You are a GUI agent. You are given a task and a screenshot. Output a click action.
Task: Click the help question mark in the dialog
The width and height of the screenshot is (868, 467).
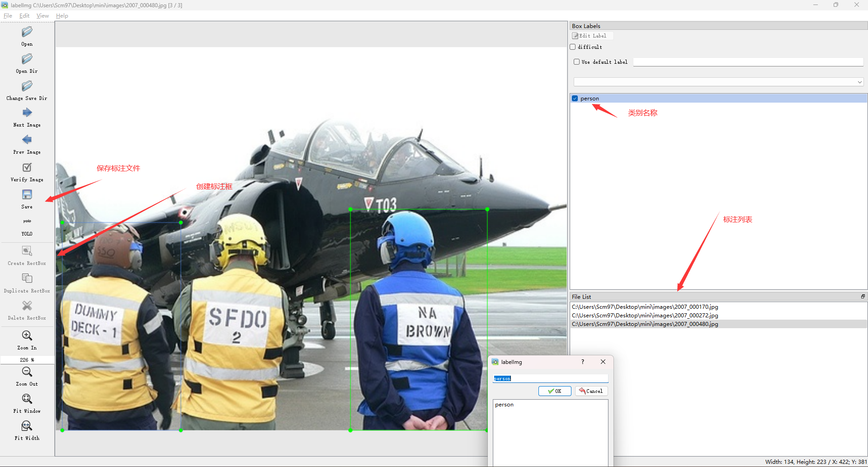(583, 362)
